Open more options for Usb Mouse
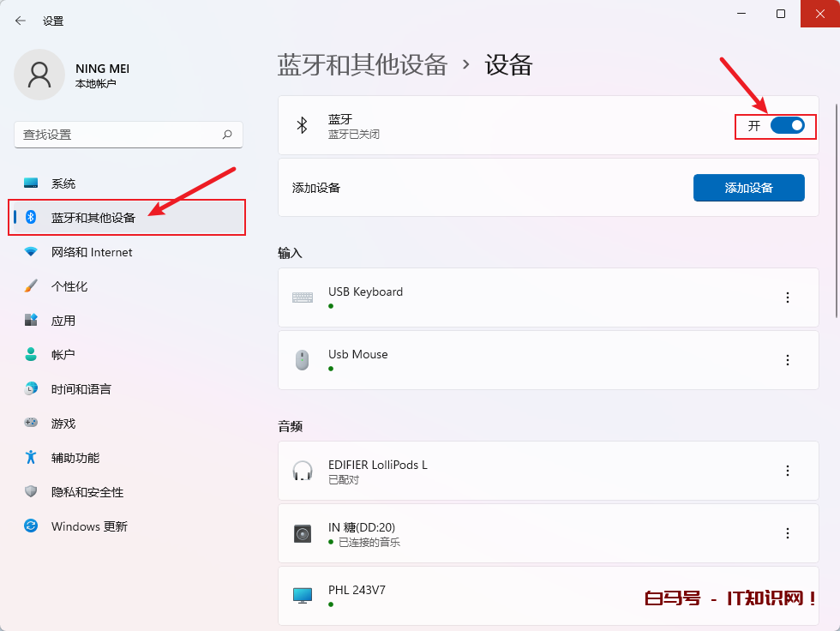Viewport: 840px width, 631px height. tap(788, 360)
